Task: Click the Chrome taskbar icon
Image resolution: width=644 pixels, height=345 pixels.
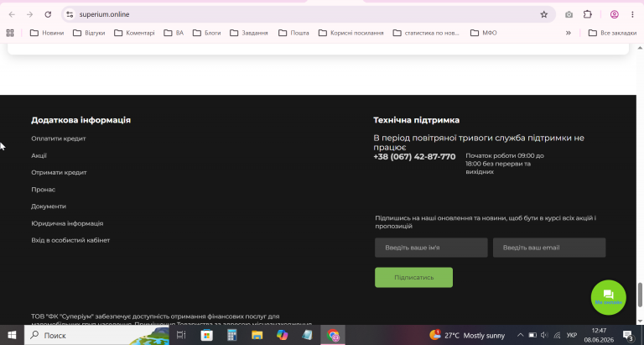Action: point(333,335)
